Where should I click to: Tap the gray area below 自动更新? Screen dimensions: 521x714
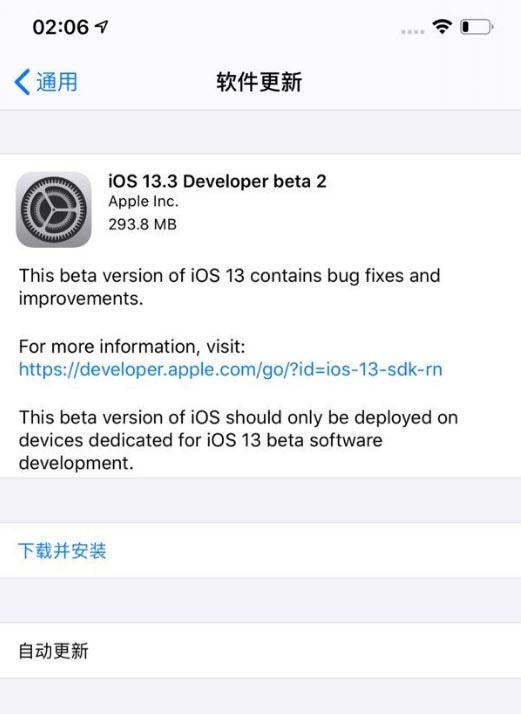(x=260, y=696)
